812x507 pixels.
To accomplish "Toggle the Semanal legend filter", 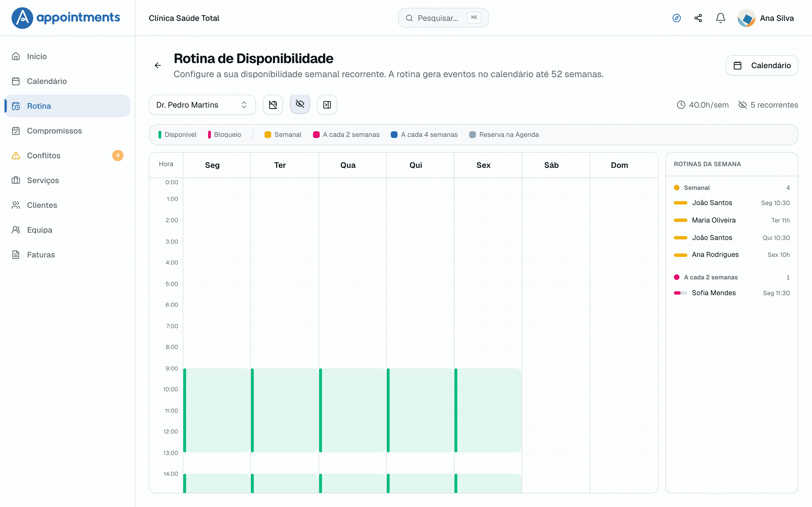I will [283, 134].
